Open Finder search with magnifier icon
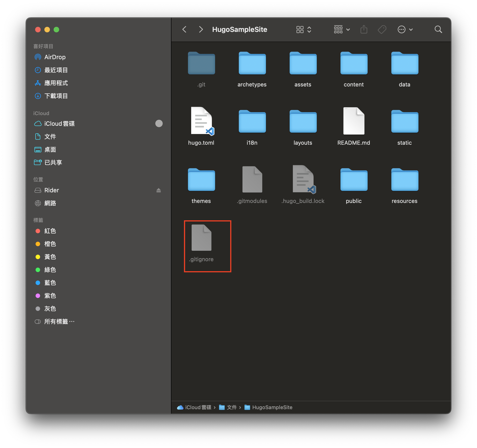Screen dimensions: 477x448 click(x=438, y=30)
